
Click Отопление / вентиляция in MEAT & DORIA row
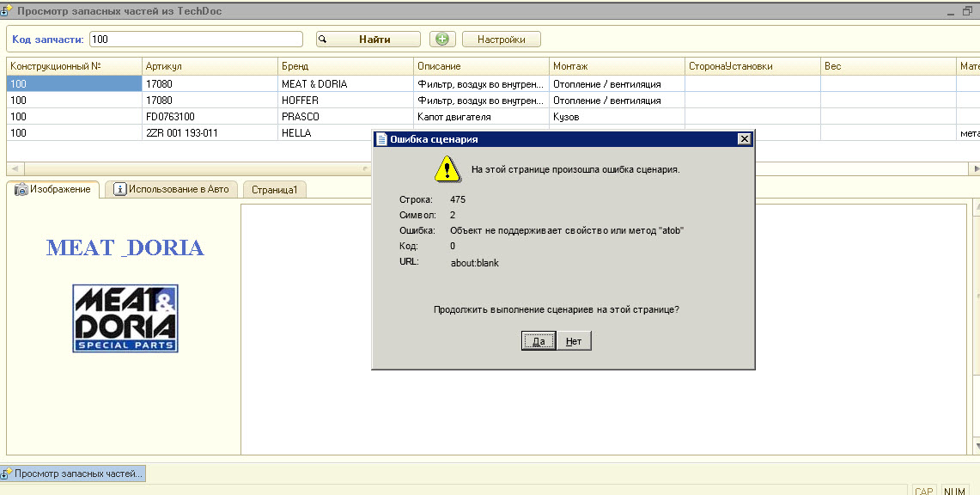pyautogui.click(x=617, y=83)
